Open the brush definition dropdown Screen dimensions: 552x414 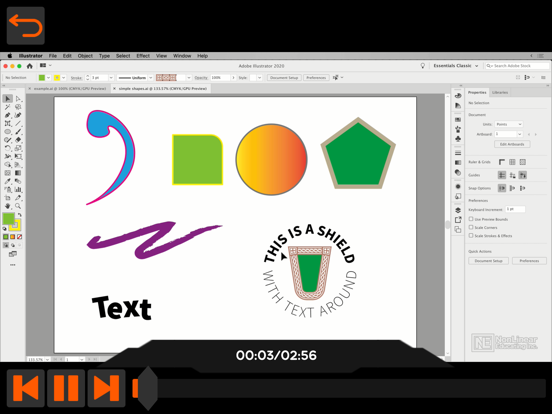click(189, 78)
